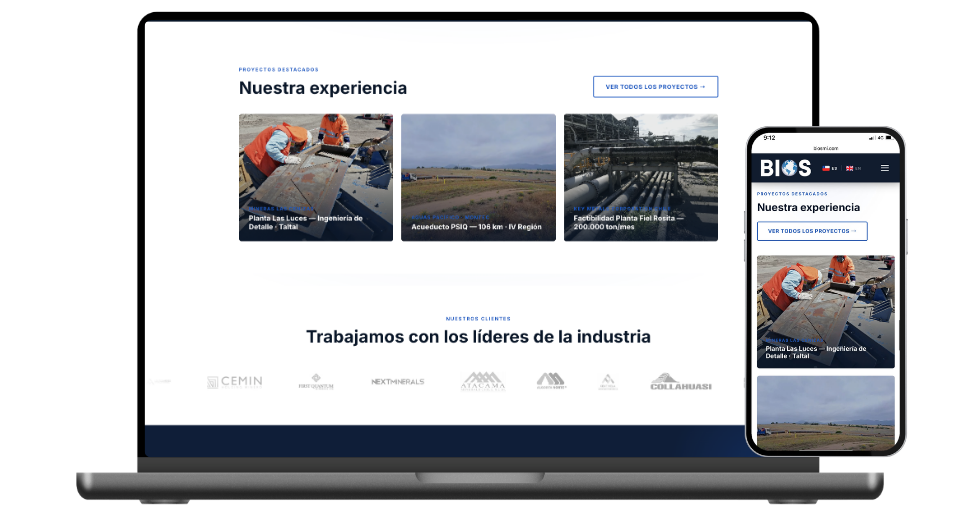
Task: Click 'Proyectos destacados' label on the phone
Action: pos(792,193)
